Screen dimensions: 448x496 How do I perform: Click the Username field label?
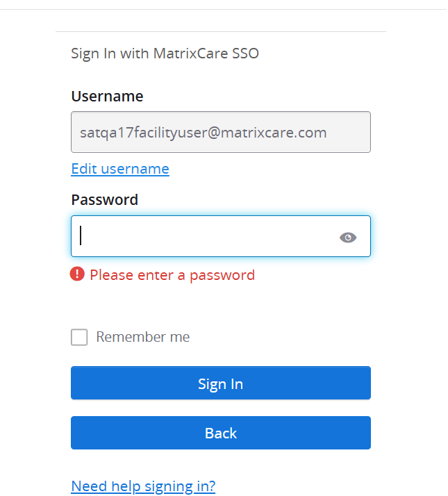[107, 96]
